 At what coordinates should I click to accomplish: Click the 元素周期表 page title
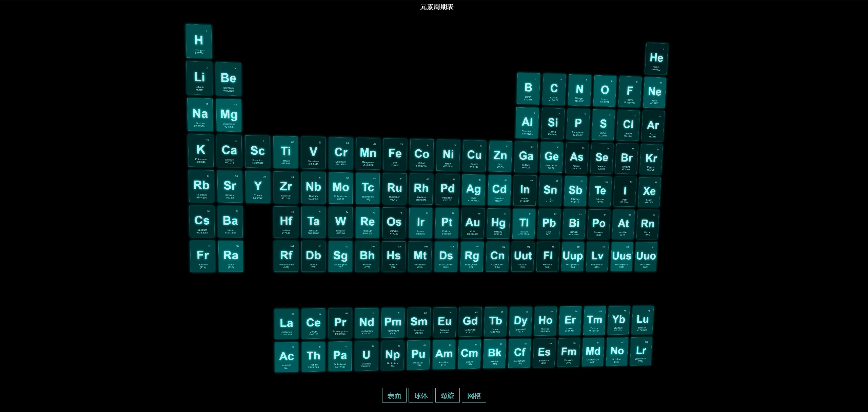[x=437, y=7]
